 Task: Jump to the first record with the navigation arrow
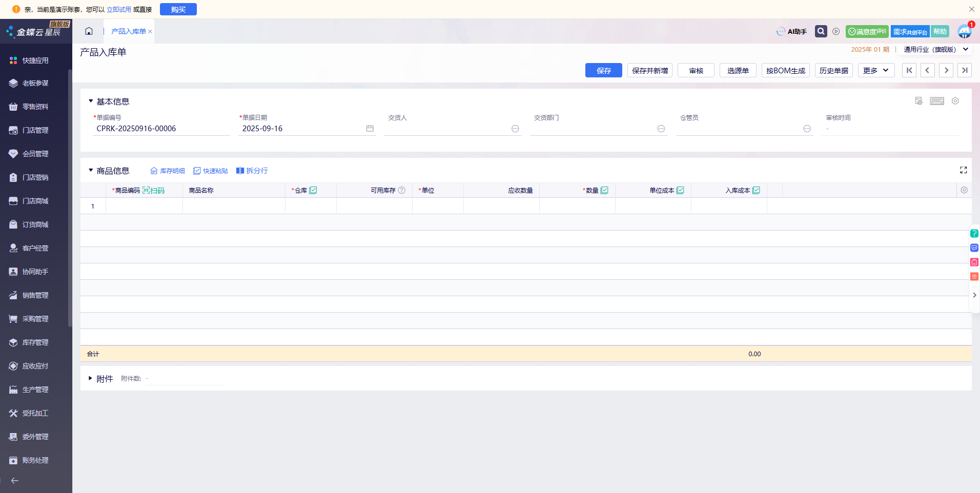tap(909, 71)
